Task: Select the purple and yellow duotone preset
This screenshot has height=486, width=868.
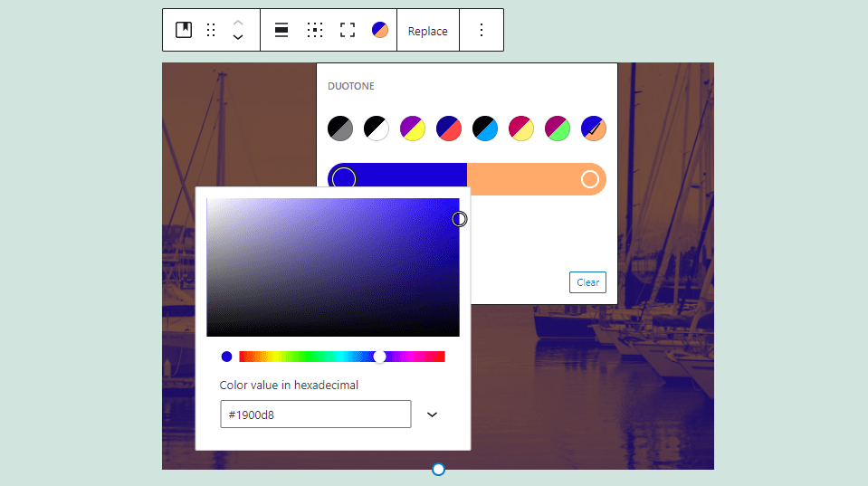Action: point(413,129)
